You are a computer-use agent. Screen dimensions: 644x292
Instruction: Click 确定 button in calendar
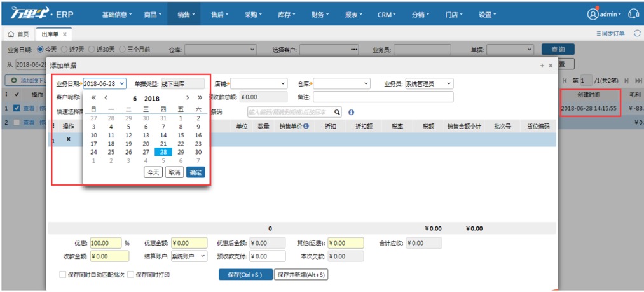pos(196,172)
